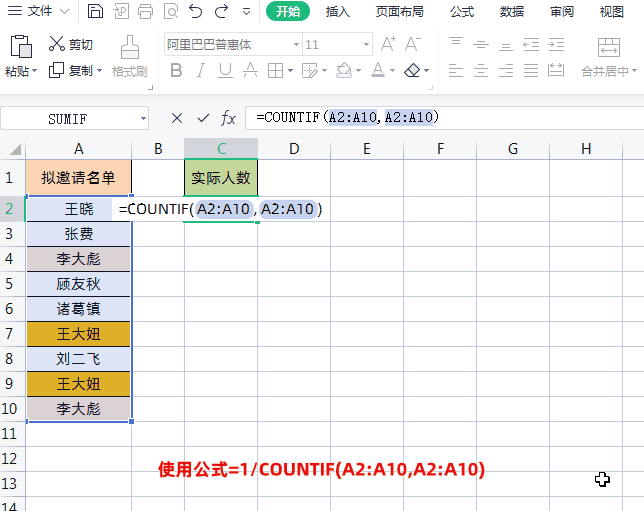Toggle Italic formatting
This screenshot has width=644, height=511.
tap(201, 70)
